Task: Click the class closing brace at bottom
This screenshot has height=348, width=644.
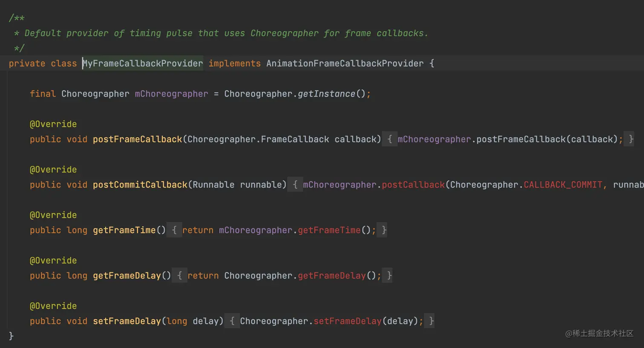Action: click(x=11, y=336)
